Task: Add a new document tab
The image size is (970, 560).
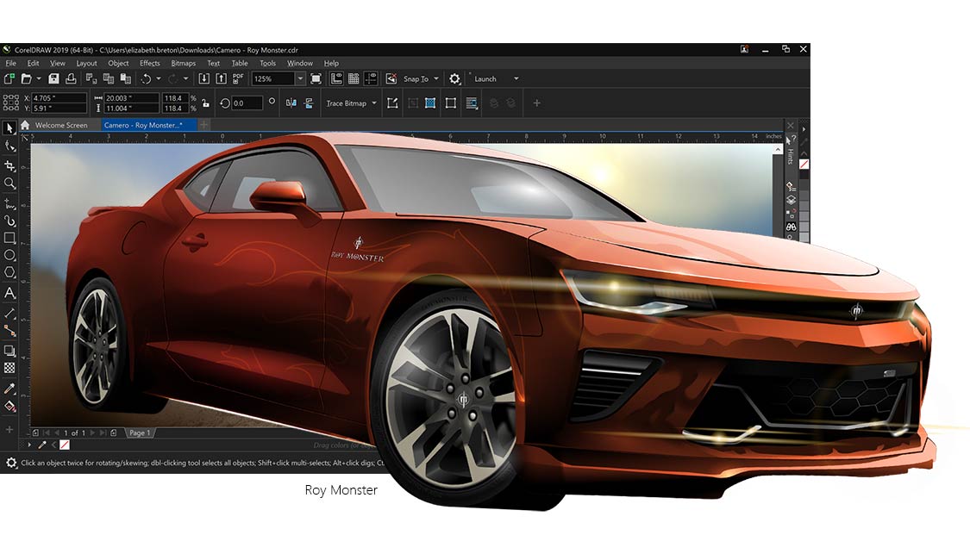Action: click(x=203, y=125)
